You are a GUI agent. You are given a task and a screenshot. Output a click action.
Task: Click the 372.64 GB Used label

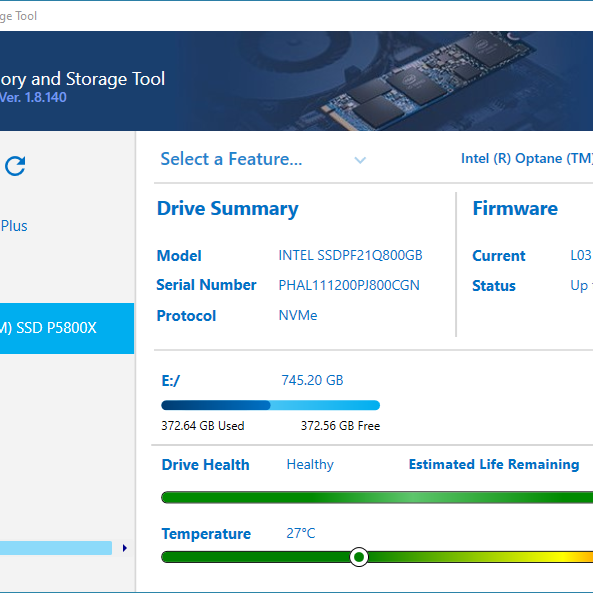203,426
